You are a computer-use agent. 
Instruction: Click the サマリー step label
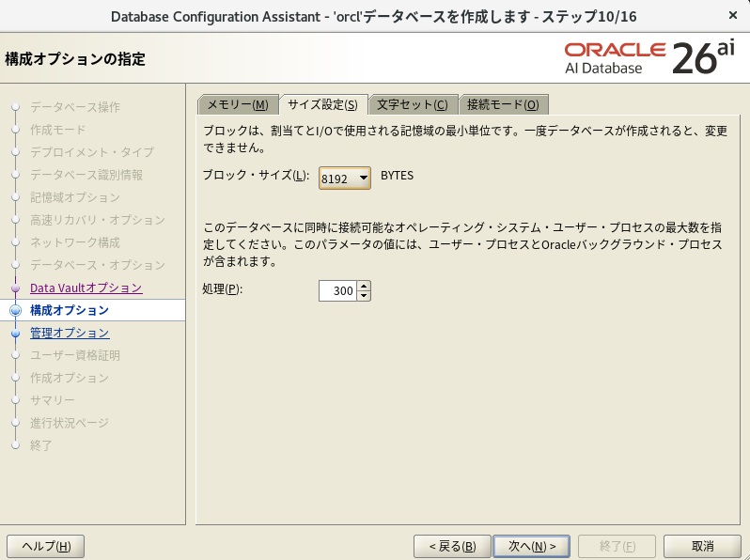point(52,400)
